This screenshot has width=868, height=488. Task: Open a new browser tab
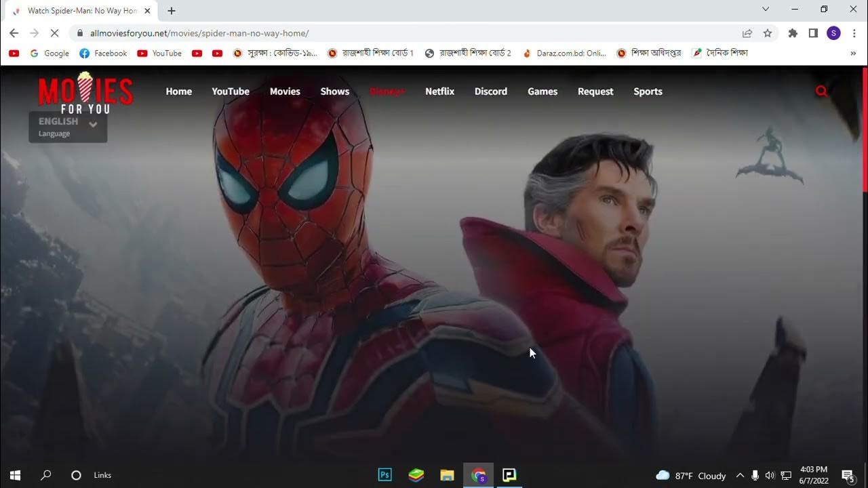[172, 11]
